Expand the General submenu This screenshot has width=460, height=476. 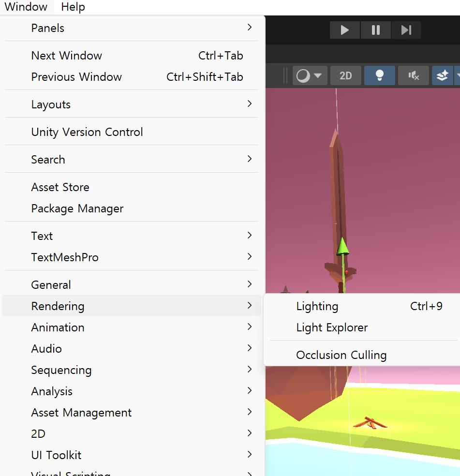click(132, 285)
